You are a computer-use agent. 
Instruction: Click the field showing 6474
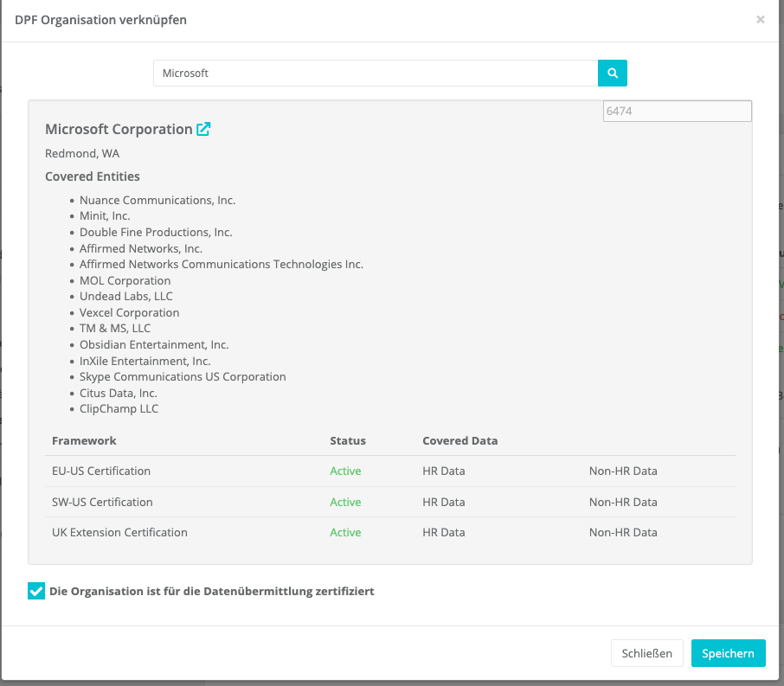coord(677,112)
